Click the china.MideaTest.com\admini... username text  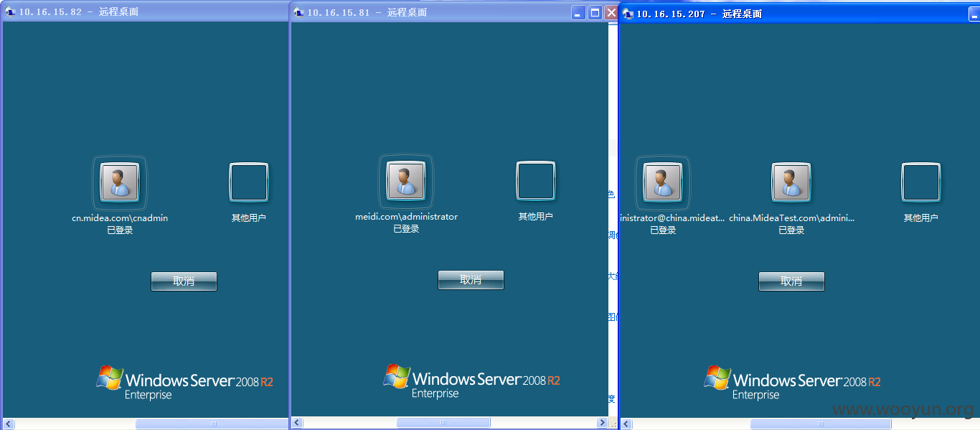pos(791,218)
